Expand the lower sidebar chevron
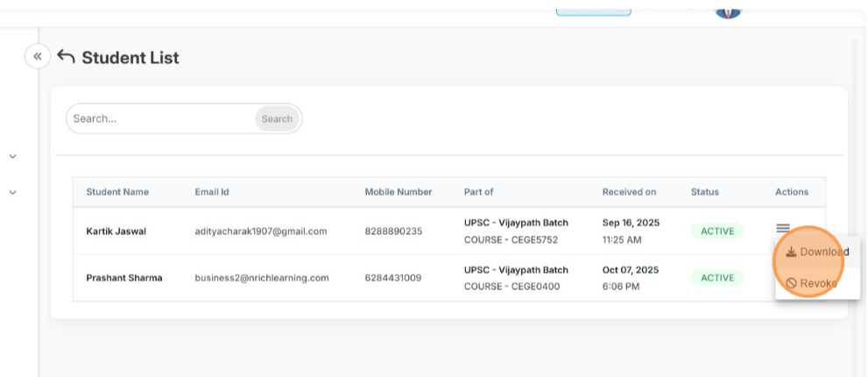Screen dimensions: 868x377 point(12,192)
